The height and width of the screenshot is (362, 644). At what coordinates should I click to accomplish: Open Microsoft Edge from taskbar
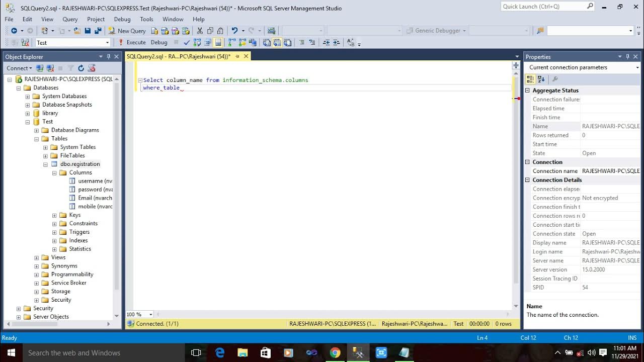[220, 353]
